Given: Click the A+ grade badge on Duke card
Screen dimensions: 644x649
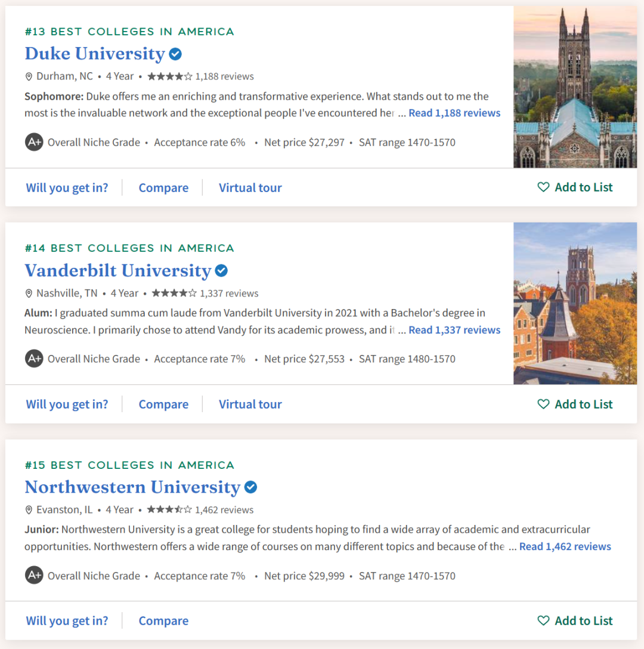Looking at the screenshot, I should (34, 143).
